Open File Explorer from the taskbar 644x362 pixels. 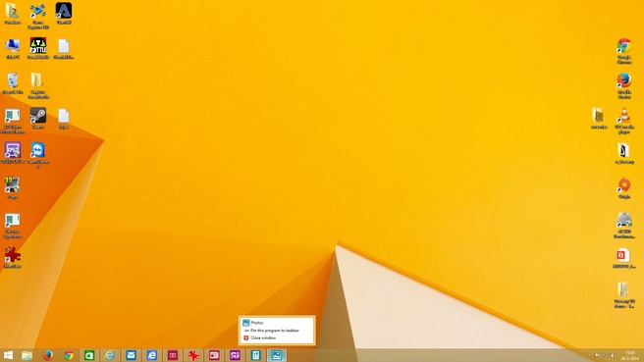tap(27, 355)
